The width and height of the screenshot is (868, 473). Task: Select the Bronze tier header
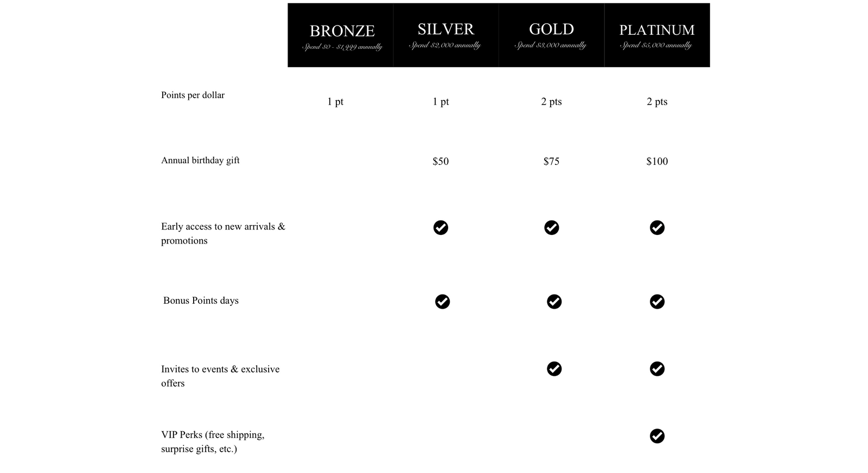click(x=342, y=35)
